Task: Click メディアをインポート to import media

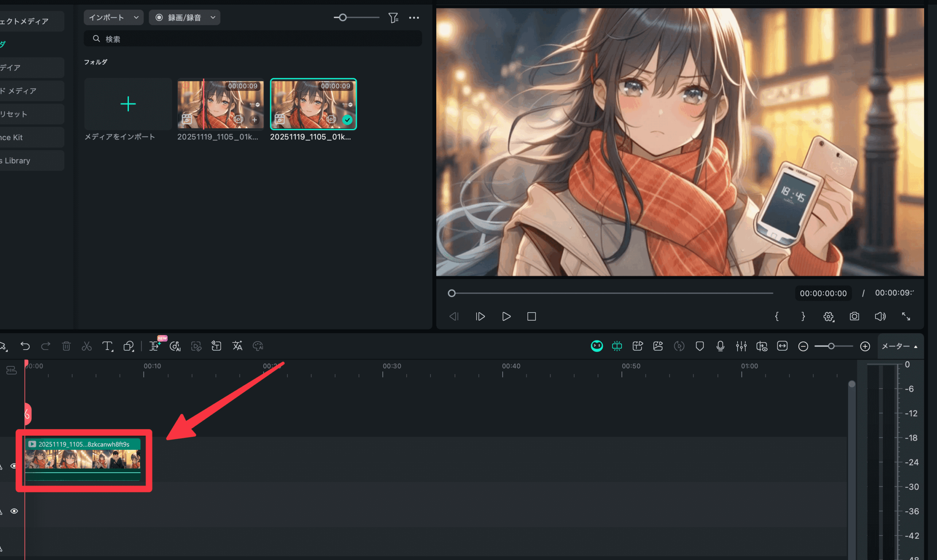Action: [x=127, y=104]
